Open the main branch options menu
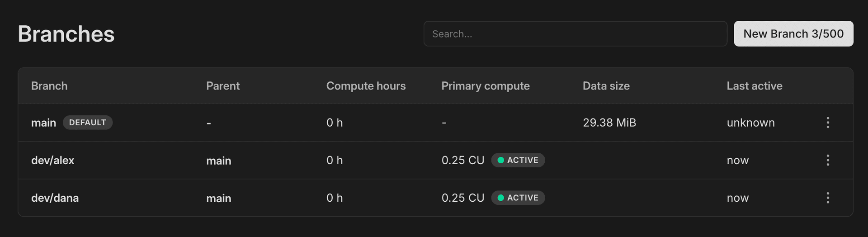This screenshot has width=868, height=237. 828,123
